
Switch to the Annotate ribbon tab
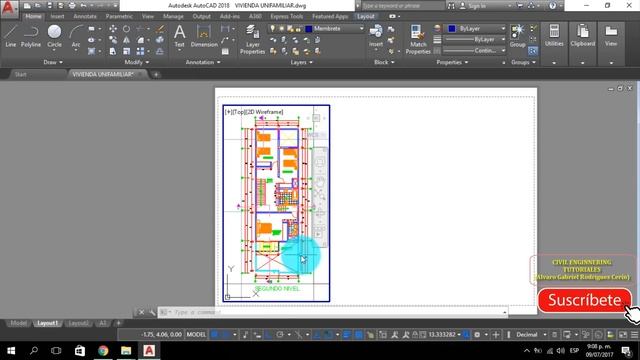click(x=85, y=16)
